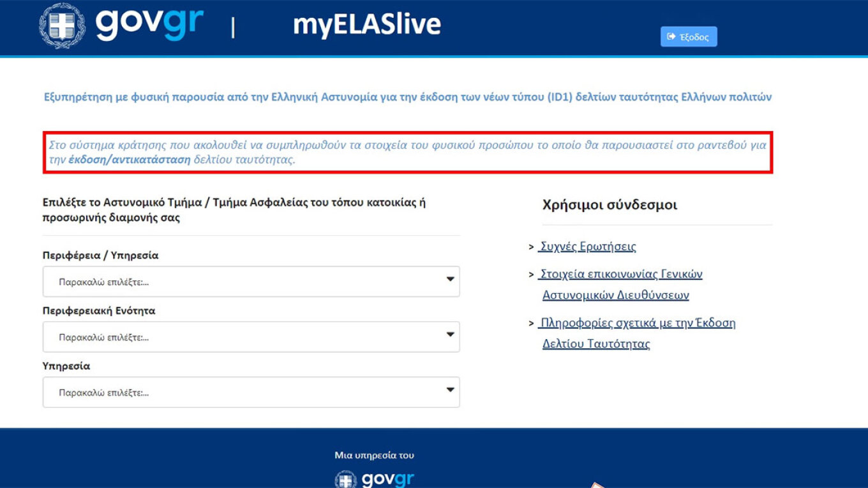Click the arrow bullet before Στοιχεία επικοινωνίας

(x=531, y=275)
